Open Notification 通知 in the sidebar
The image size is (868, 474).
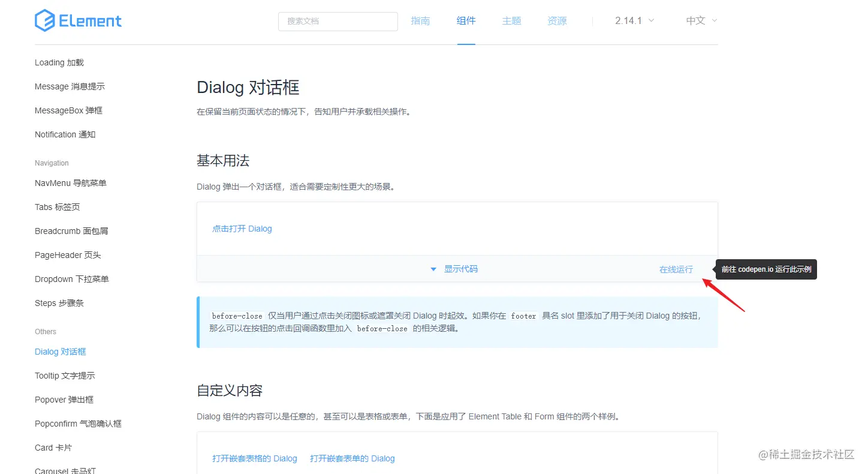click(x=65, y=134)
